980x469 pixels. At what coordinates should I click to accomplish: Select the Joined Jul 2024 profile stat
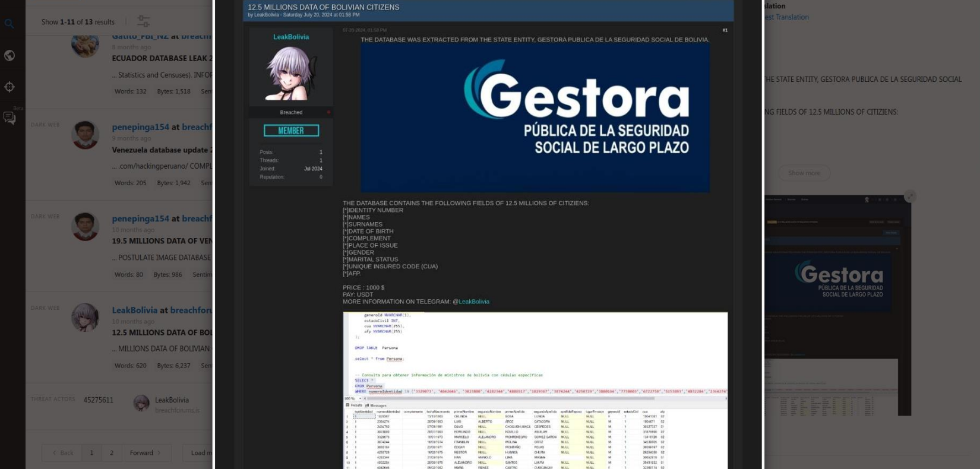[291, 169]
